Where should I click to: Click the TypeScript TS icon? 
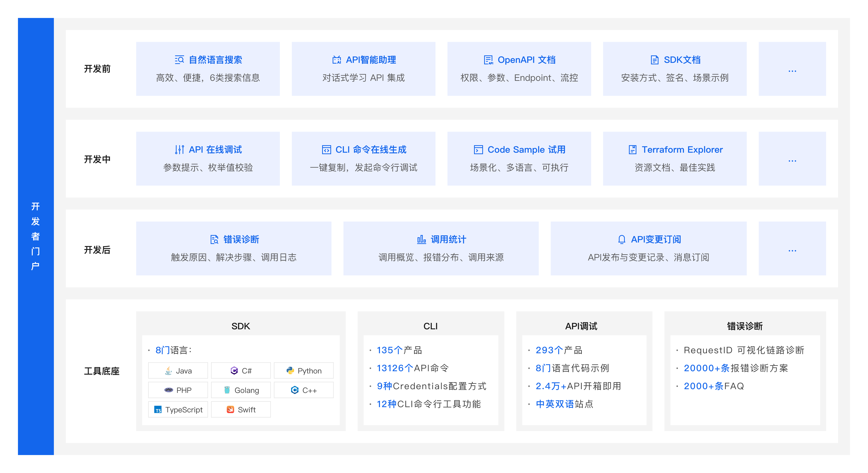[x=158, y=410]
